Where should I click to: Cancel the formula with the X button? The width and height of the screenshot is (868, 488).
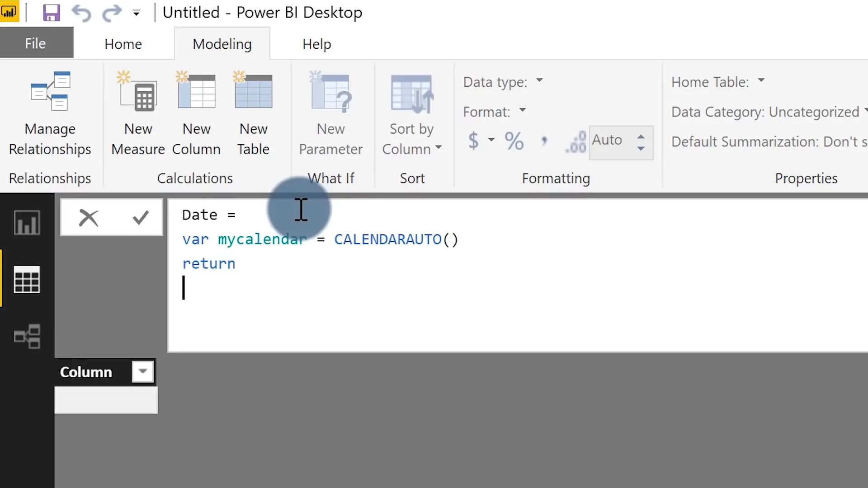(x=88, y=218)
